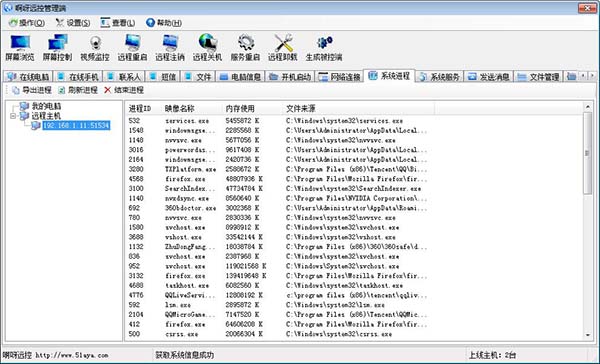This screenshot has height=364, width=600.
Task: Select 我的电脑 in the tree
Action: click(46, 106)
